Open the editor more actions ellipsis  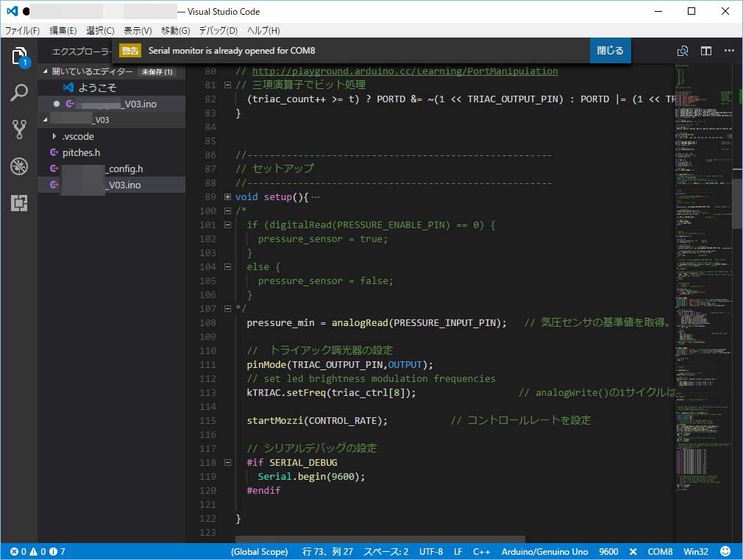point(729,51)
